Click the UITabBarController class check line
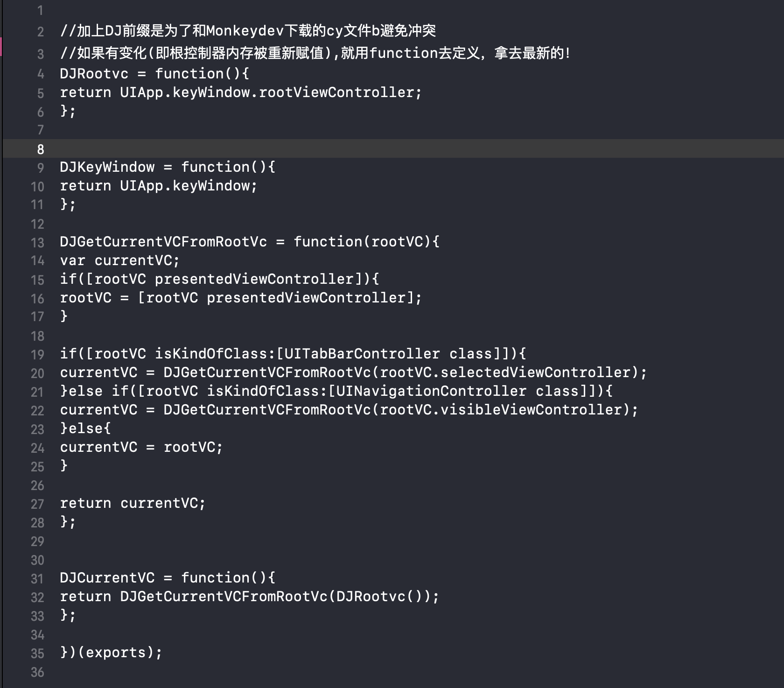 [293, 353]
